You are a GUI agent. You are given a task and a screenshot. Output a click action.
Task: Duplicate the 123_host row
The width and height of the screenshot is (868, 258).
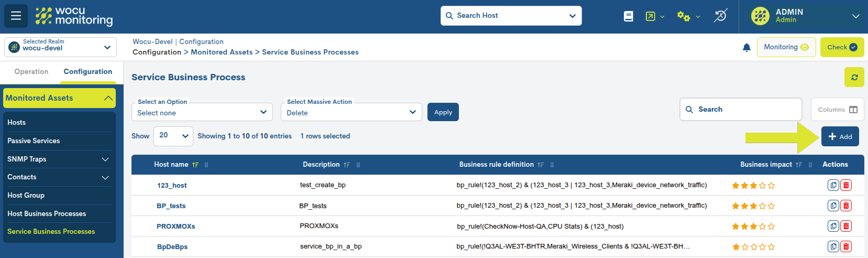coord(833,185)
